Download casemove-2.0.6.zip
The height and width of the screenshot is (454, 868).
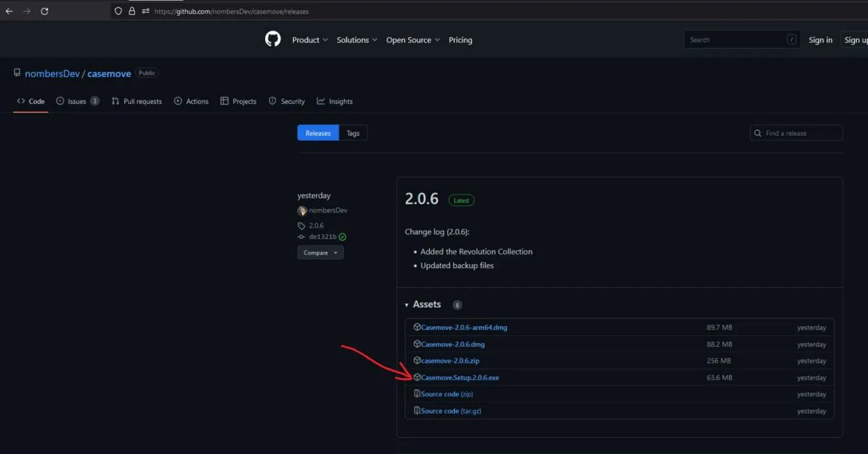click(450, 360)
